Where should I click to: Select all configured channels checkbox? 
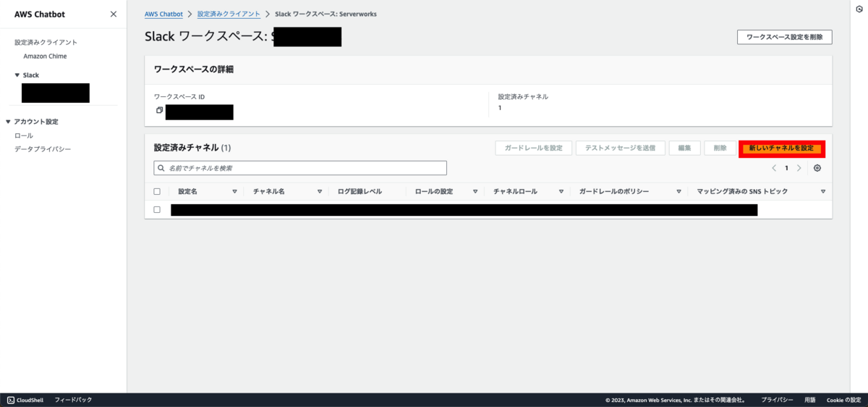click(157, 192)
